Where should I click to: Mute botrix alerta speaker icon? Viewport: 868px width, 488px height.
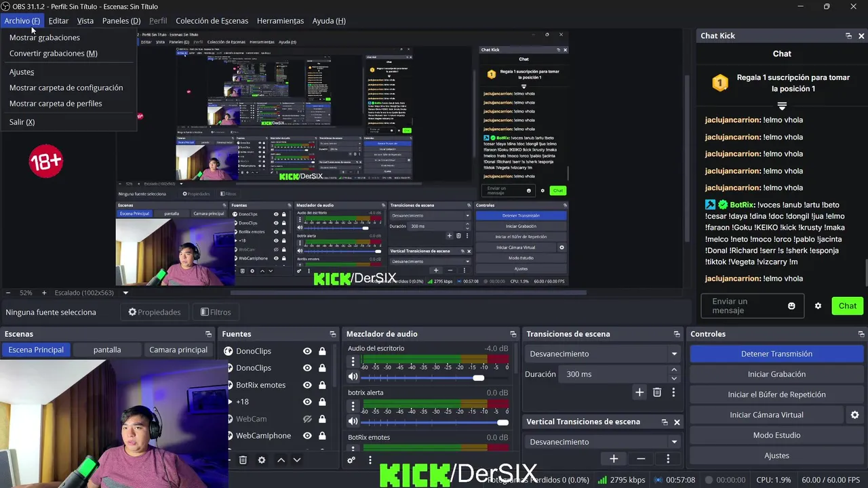pos(353,422)
